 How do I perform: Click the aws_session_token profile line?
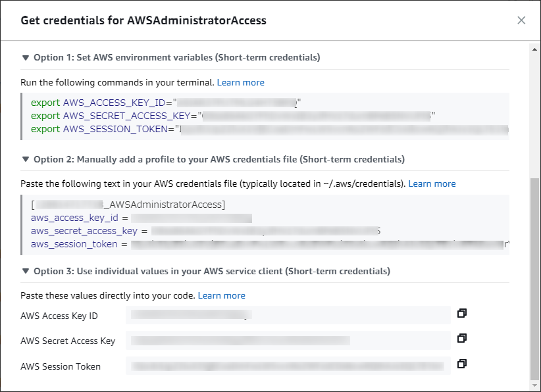270,244
